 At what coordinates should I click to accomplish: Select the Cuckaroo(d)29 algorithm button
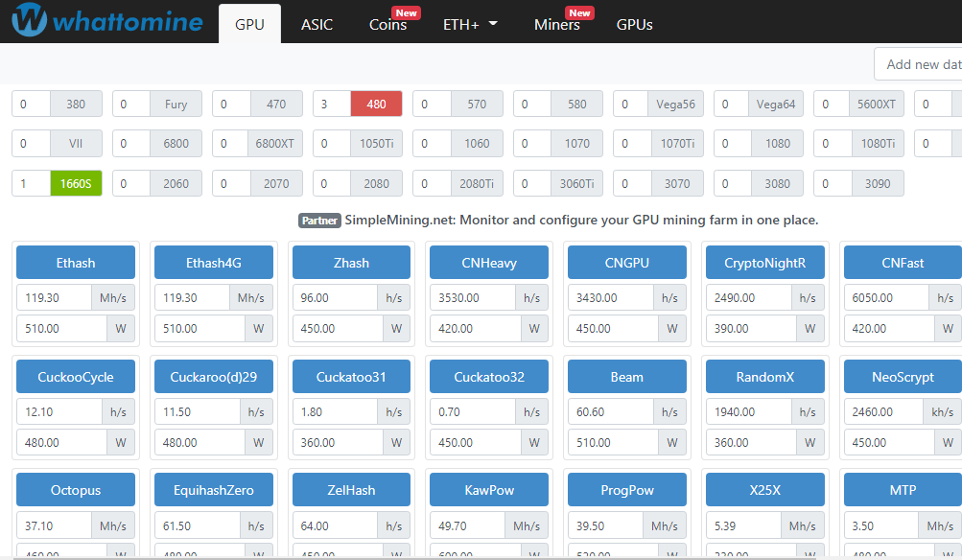[214, 377]
